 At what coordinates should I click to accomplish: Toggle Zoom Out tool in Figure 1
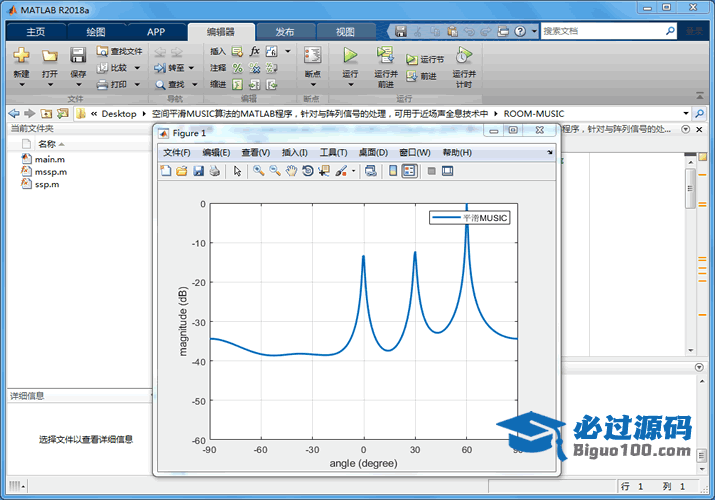(275, 171)
